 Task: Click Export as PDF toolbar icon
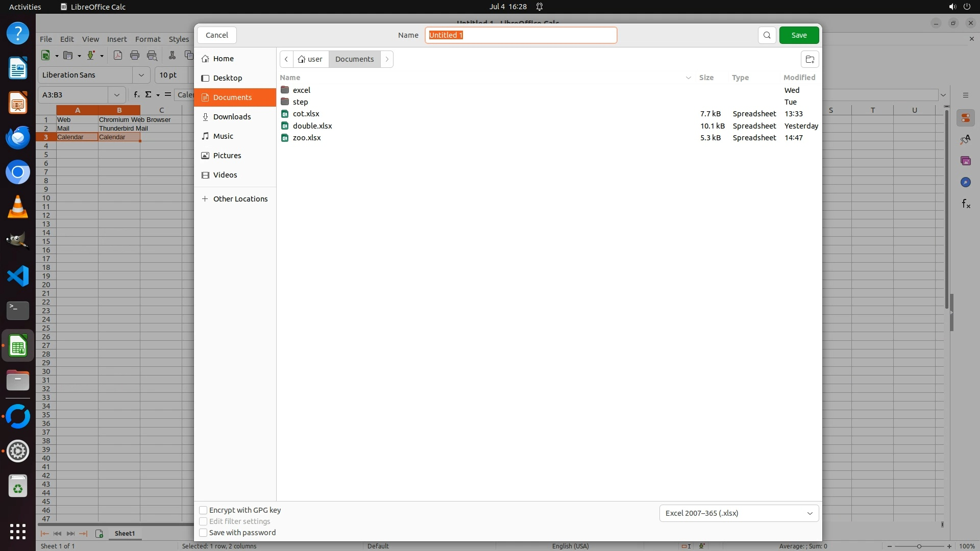tap(118, 56)
